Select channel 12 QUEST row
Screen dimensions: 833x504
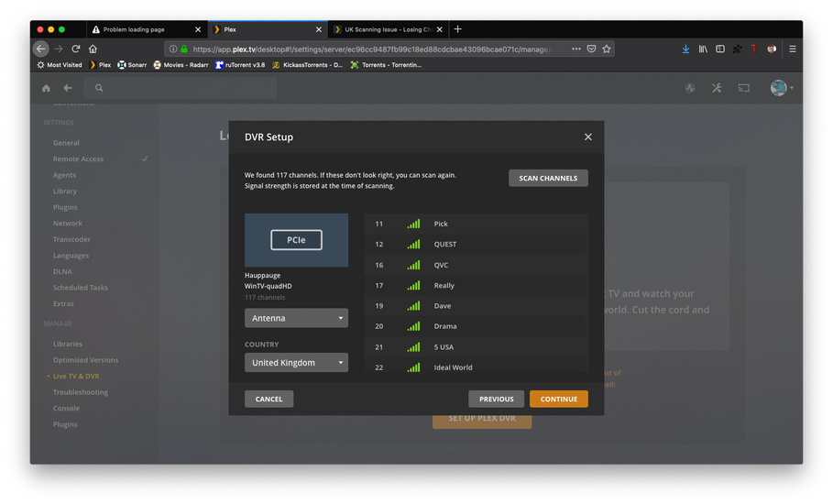coord(476,245)
